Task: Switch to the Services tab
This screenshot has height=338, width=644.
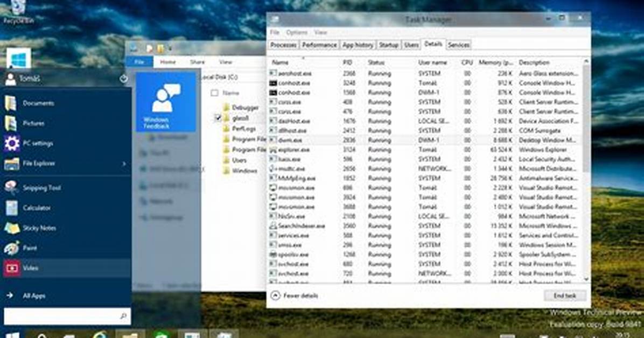Action: tap(458, 45)
